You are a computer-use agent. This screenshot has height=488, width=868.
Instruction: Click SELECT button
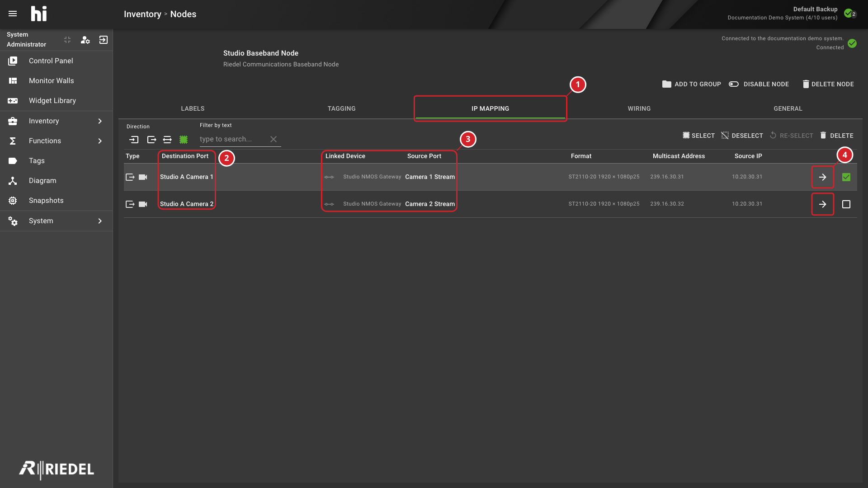coord(698,136)
